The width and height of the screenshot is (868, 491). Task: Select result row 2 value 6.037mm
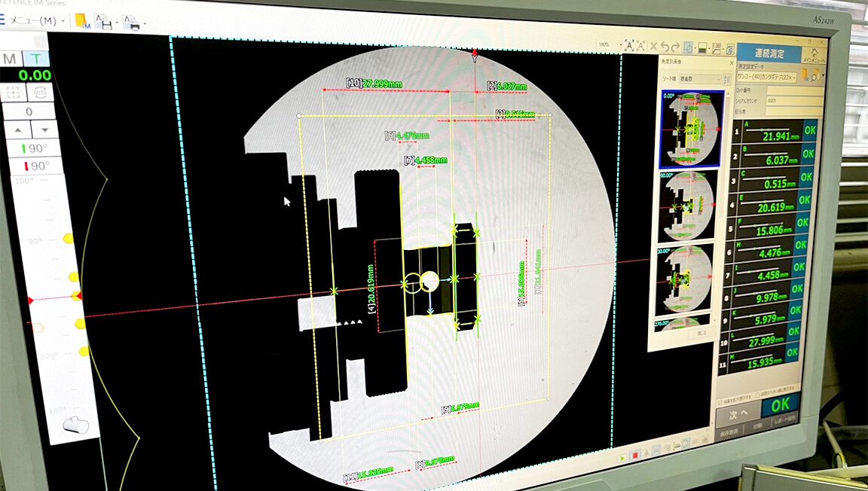coord(771,156)
